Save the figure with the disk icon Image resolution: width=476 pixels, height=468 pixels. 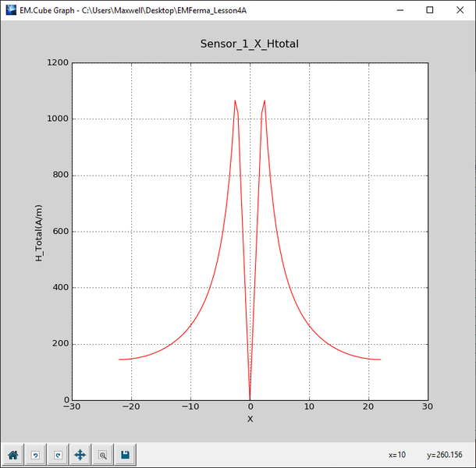[125, 454]
